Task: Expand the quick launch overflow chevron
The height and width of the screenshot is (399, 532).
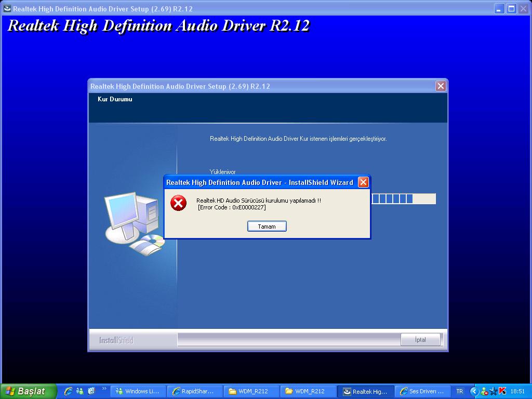Action: [x=104, y=389]
